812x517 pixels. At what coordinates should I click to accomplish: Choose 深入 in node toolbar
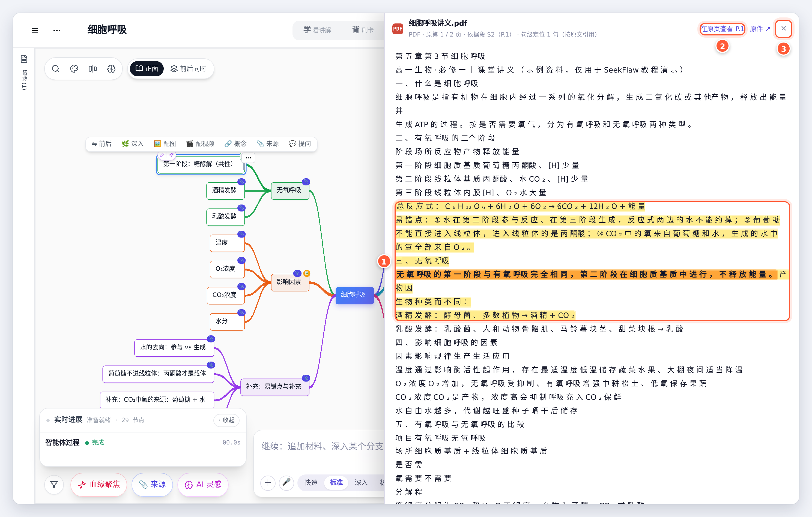click(133, 144)
